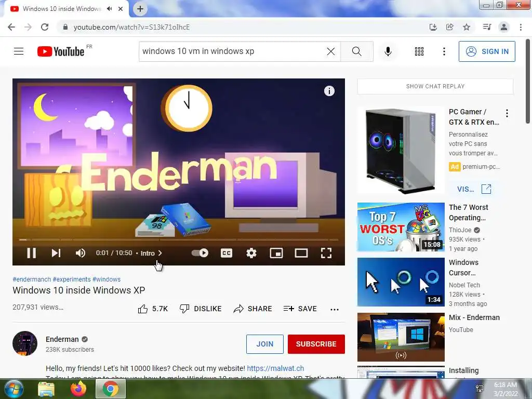
Task: Open Windows Explorer from taskbar
Action: (46, 389)
